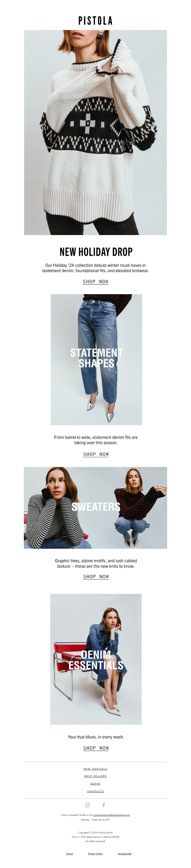
Task: Click the Statement Shapes jeans image
Action: pyautogui.click(x=96, y=360)
